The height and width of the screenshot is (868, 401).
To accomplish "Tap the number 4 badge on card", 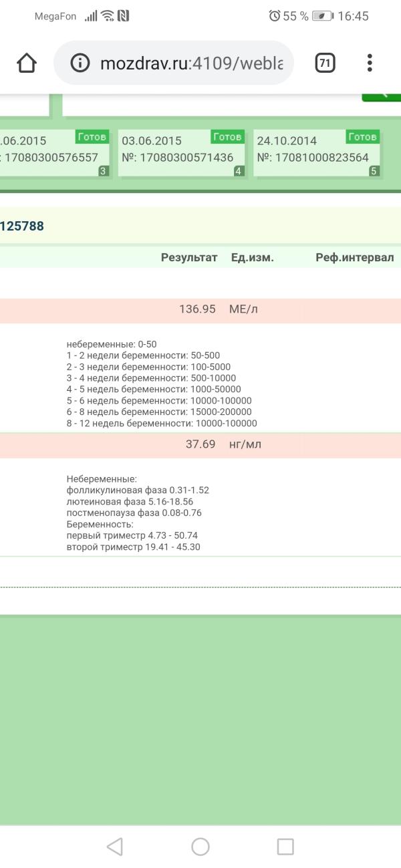I will click(x=239, y=171).
